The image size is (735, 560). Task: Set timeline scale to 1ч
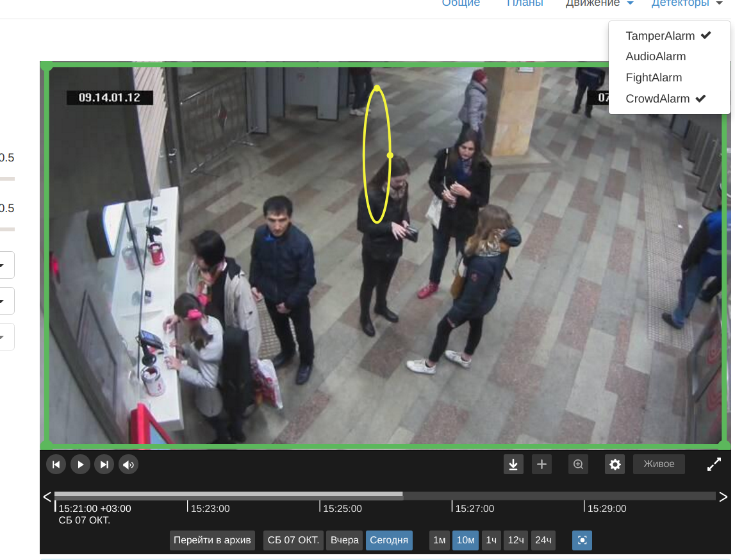491,540
